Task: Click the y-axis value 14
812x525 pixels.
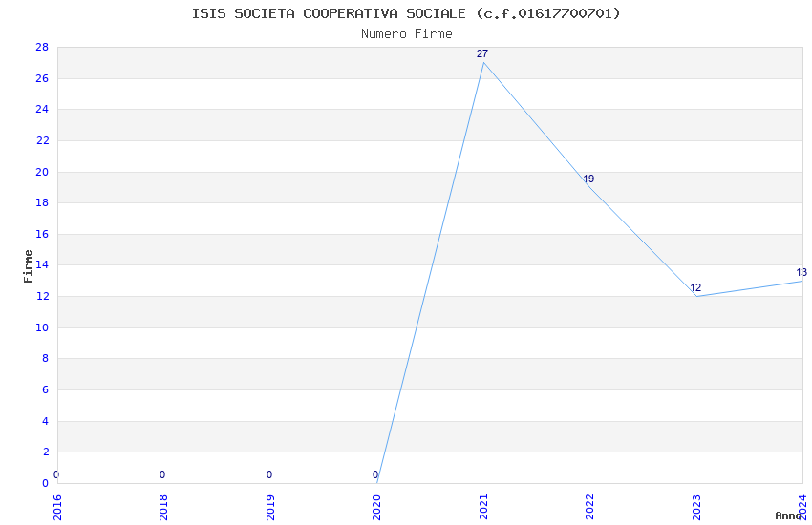Action: [42, 264]
